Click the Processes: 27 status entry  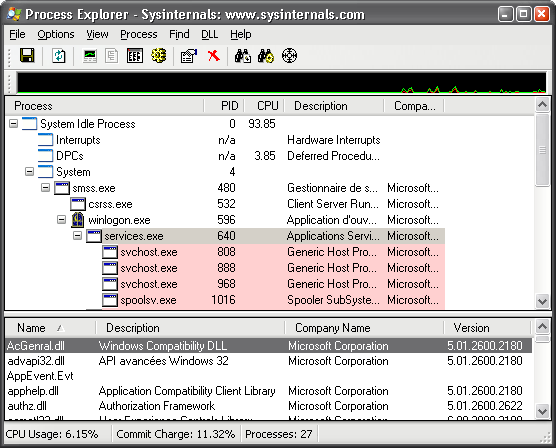tap(279, 434)
